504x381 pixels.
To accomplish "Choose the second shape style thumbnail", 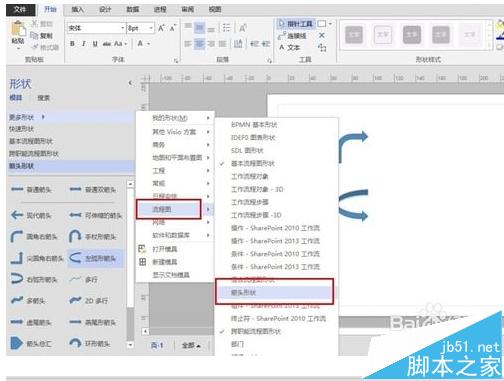I will click(x=383, y=35).
